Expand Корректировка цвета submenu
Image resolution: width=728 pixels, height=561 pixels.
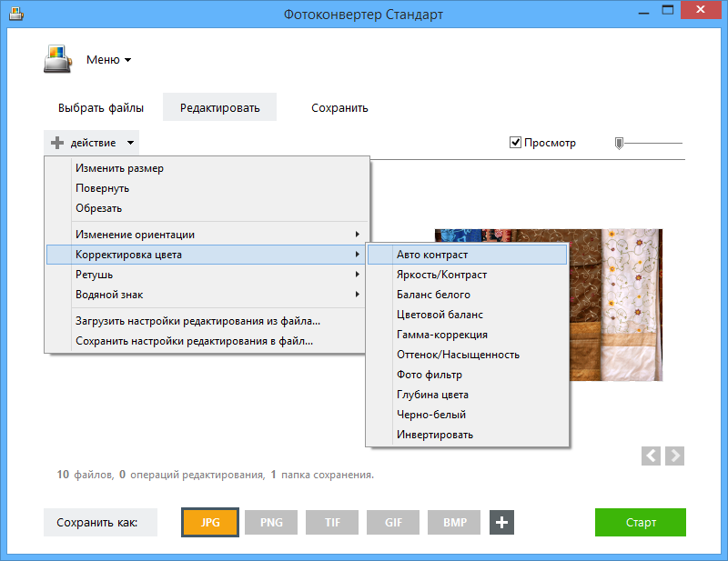(x=206, y=255)
